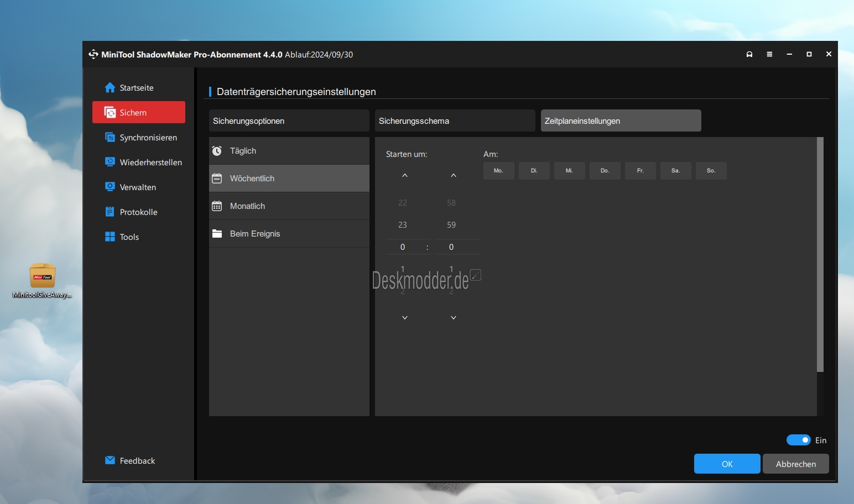The width and height of the screenshot is (854, 504).
Task: Confirm with the OK button
Action: point(727,464)
